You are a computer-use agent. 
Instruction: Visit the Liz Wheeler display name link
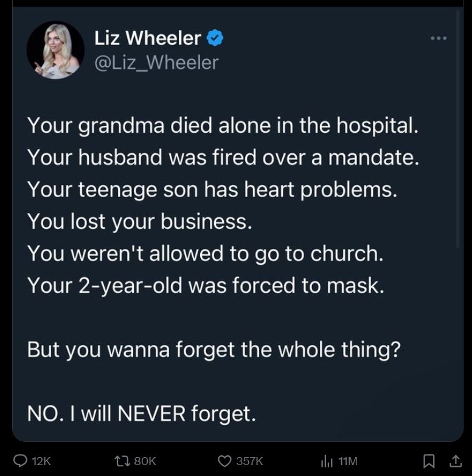pos(148,38)
